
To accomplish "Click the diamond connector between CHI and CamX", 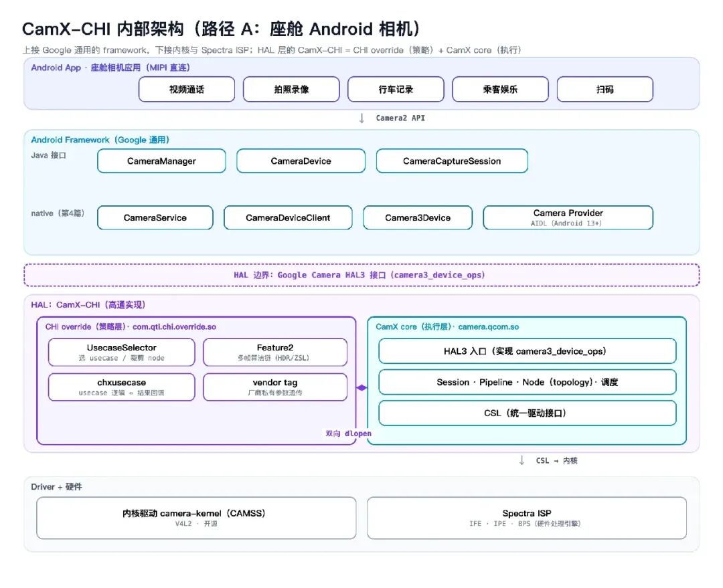I will [361, 387].
